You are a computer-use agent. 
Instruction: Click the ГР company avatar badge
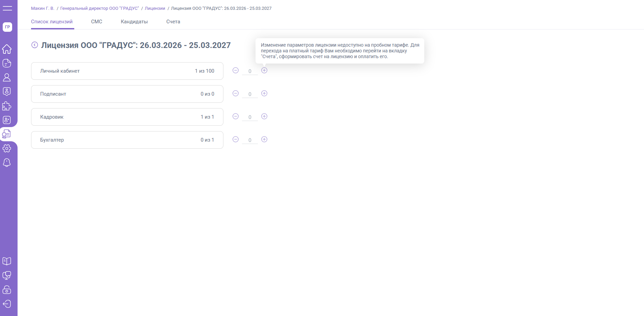coord(7,27)
